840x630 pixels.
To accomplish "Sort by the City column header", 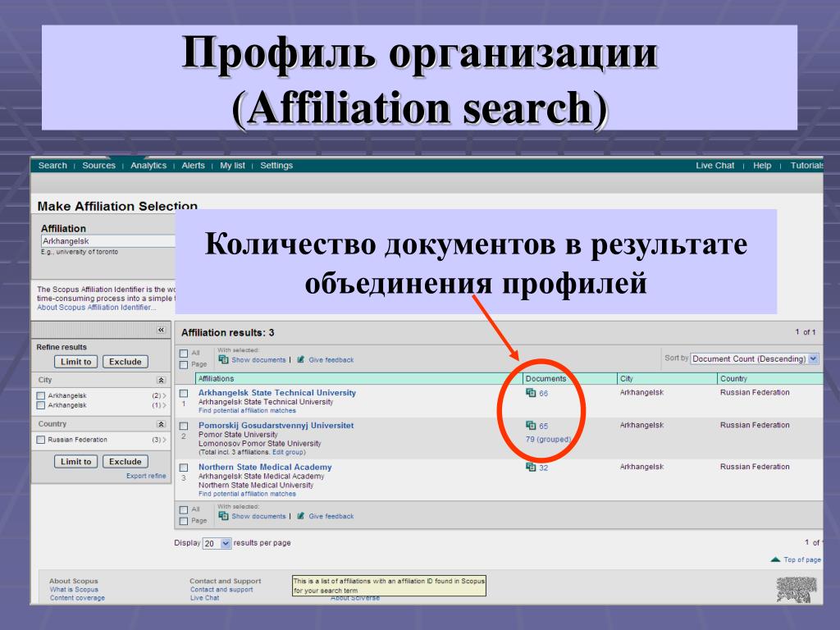I will pyautogui.click(x=626, y=379).
